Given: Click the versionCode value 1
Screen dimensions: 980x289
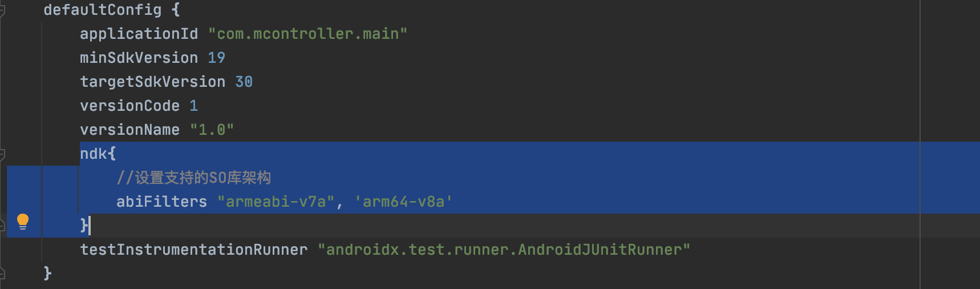Looking at the screenshot, I should 194,106.
